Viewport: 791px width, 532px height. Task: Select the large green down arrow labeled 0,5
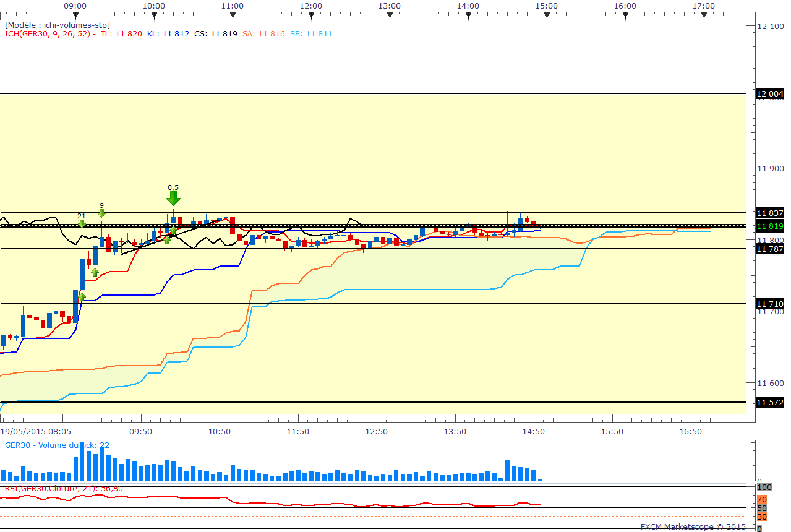173,198
